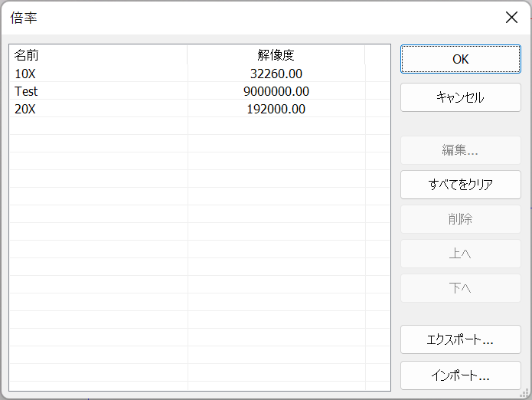Click the 上へ move-up button

pos(460,254)
